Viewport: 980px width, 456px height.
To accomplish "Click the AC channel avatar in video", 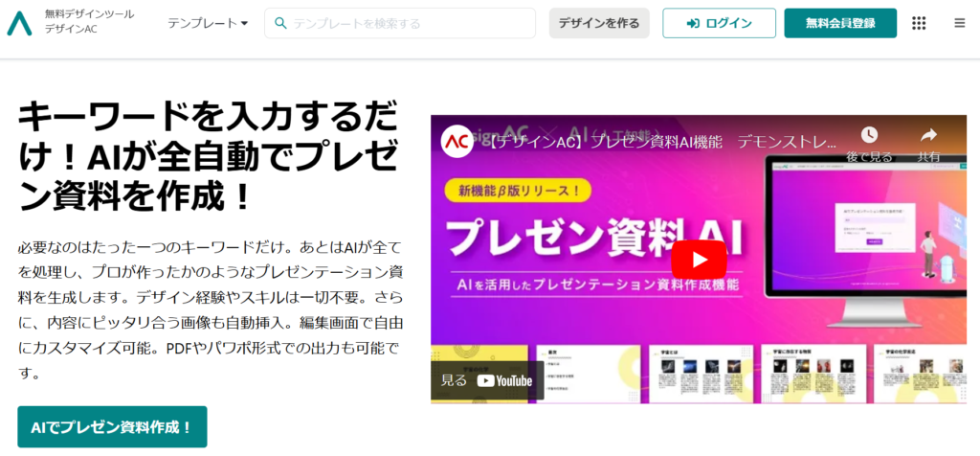I will pyautogui.click(x=457, y=142).
